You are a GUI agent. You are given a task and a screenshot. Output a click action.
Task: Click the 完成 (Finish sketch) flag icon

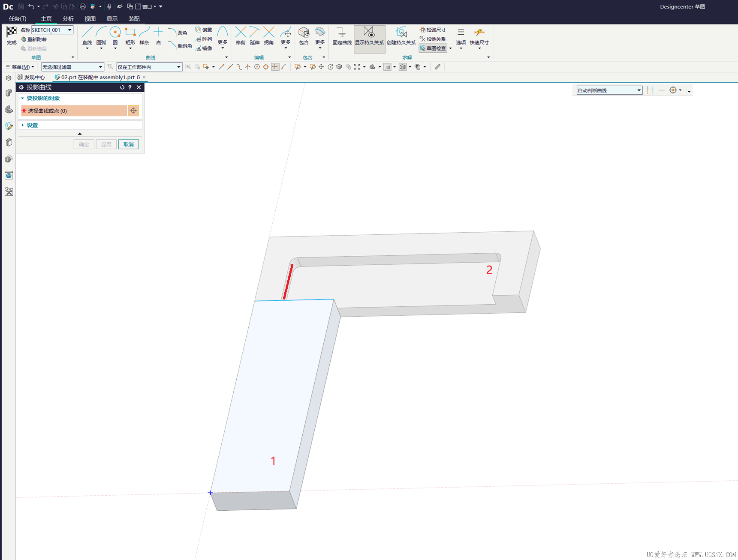12,32
